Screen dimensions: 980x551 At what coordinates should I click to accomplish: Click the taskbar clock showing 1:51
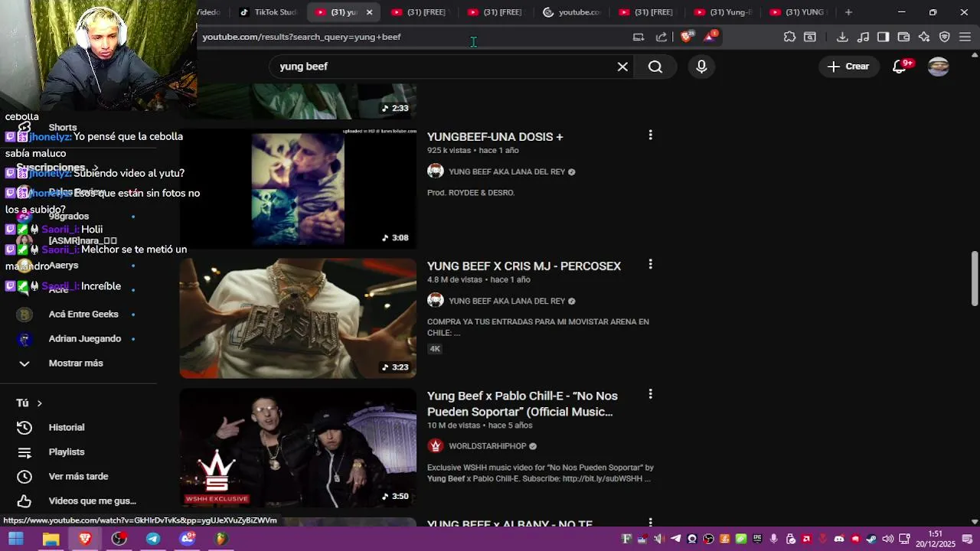(936, 539)
